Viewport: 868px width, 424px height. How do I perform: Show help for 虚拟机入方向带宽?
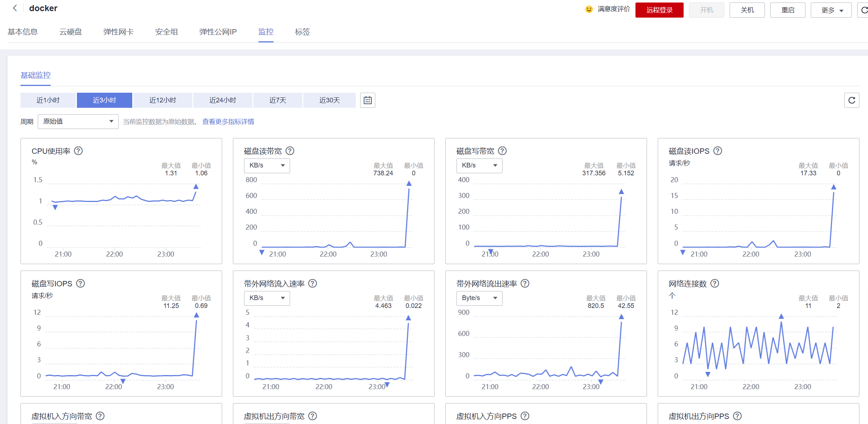(100, 416)
